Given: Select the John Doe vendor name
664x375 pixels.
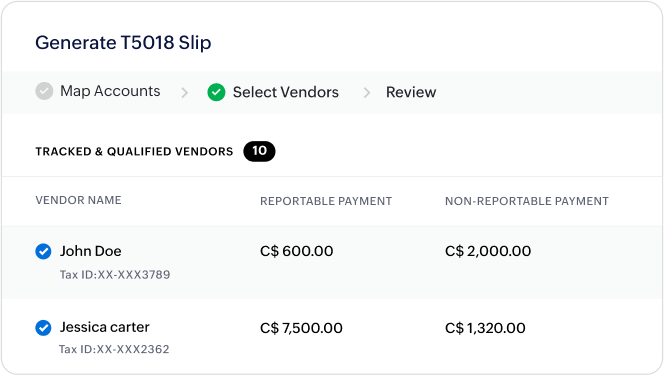Looking at the screenshot, I should click(91, 251).
